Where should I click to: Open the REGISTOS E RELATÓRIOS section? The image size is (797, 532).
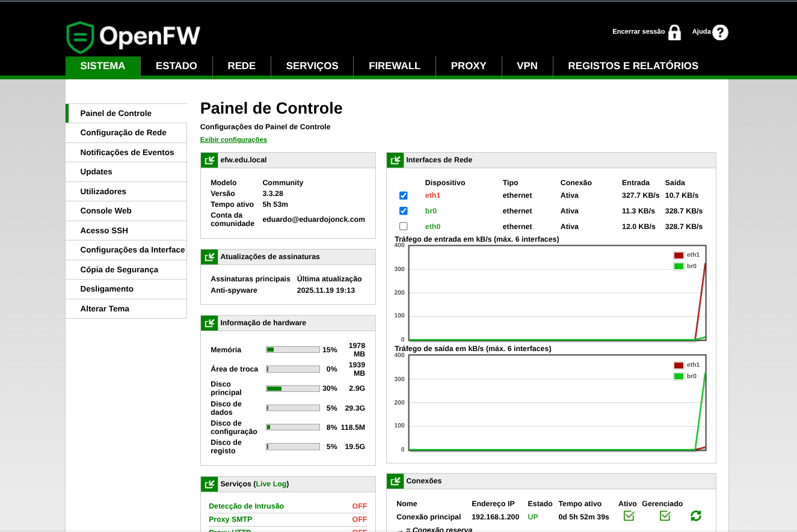click(x=633, y=66)
